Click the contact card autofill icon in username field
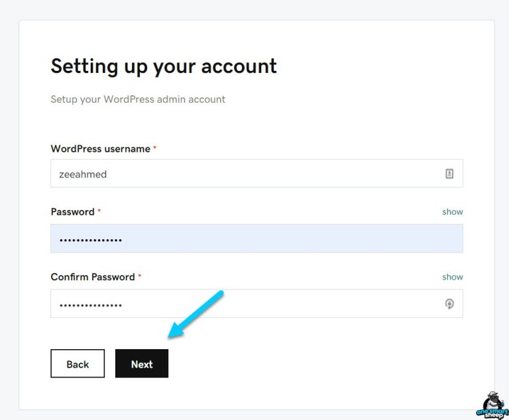The width and height of the screenshot is (509, 420). click(x=449, y=174)
